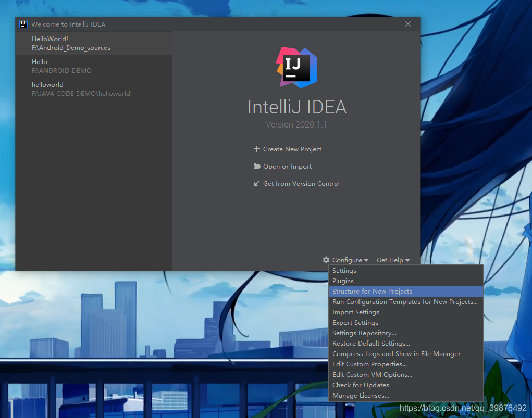Viewport: 532px width, 418px height.
Task: Click the arrow icon for Get from Version Control
Action: click(x=256, y=183)
